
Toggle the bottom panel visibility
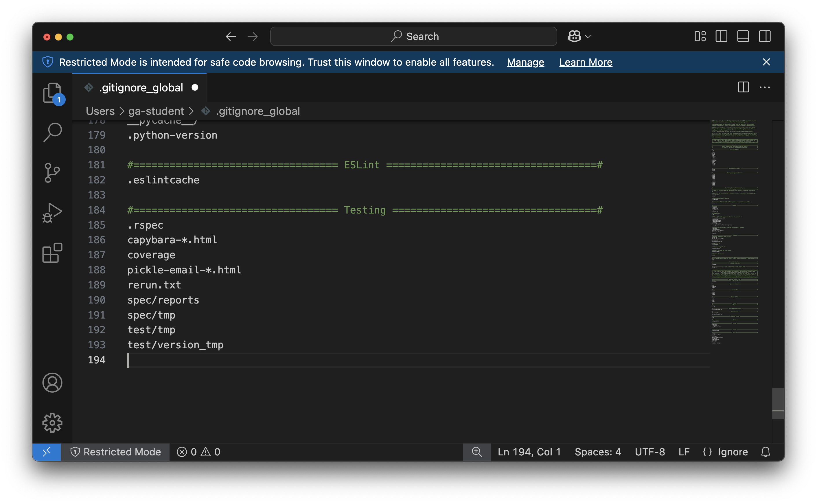point(743,36)
